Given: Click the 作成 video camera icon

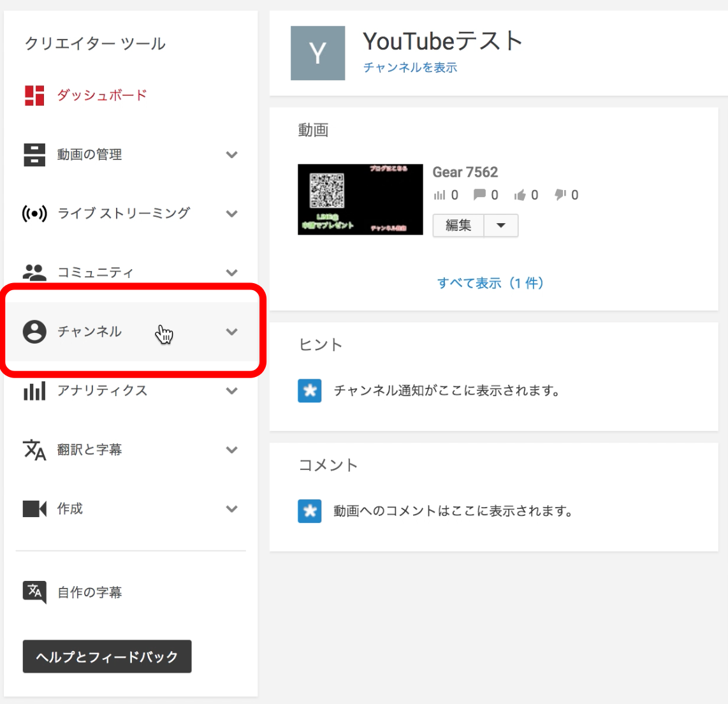Looking at the screenshot, I should point(34,508).
